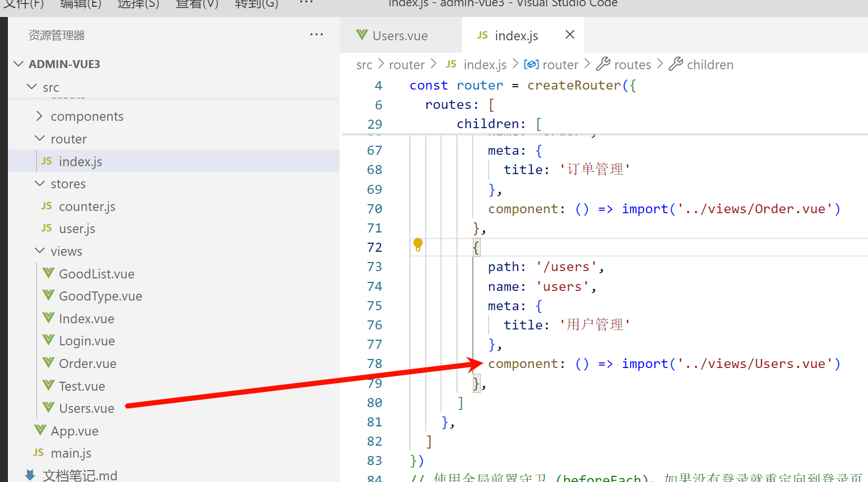
Task: Click the '用户管理' title string
Action: (x=595, y=325)
